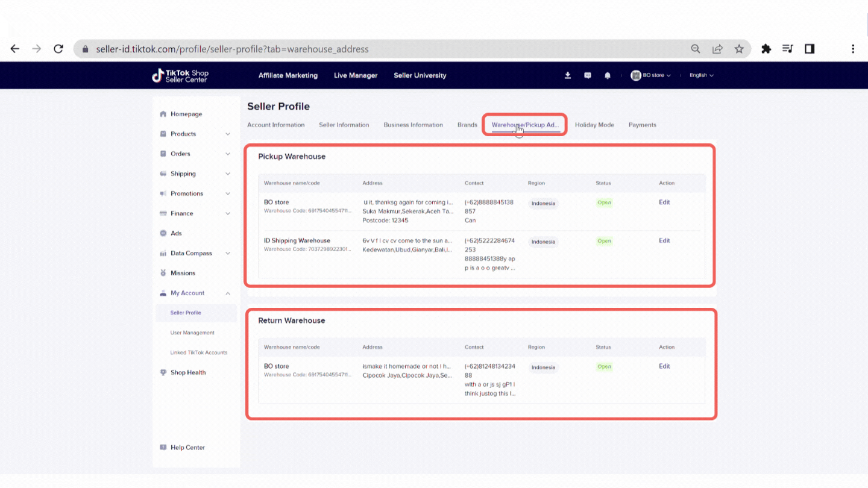This screenshot has width=868, height=488.
Task: Edit the ID Shipping Warehouse entry
Action: [664, 240]
